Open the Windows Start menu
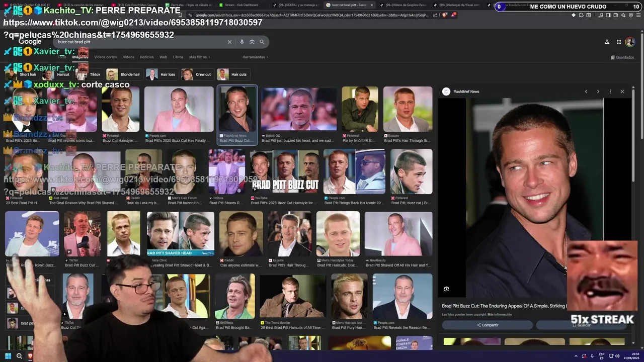Image resolution: width=644 pixels, height=362 pixels. [x=8, y=356]
